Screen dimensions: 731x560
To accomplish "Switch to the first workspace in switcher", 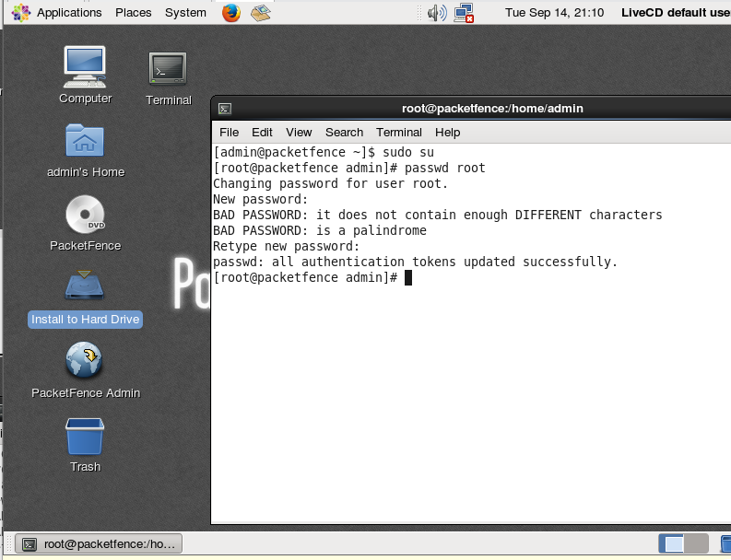I will click(671, 543).
